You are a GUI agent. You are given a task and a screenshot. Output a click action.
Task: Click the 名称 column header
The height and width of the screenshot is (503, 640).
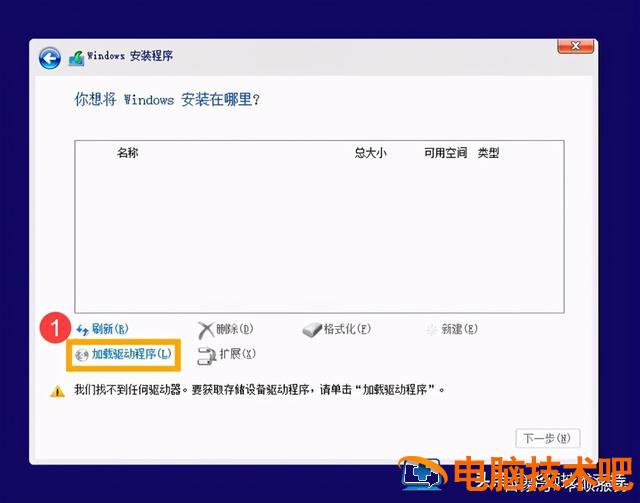point(128,153)
